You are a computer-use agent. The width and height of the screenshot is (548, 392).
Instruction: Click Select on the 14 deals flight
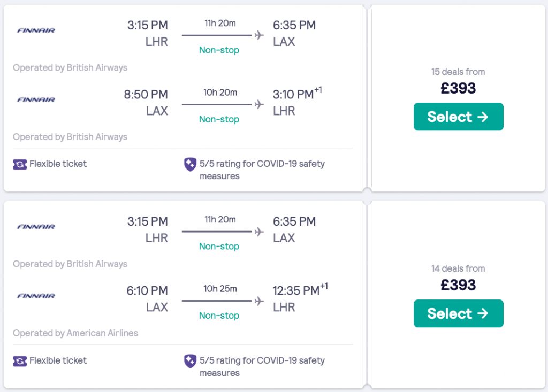coord(458,313)
